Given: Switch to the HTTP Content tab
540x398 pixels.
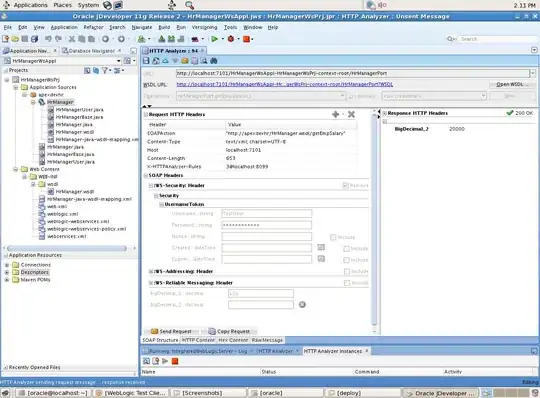Looking at the screenshot, I should pyautogui.click(x=198, y=340).
